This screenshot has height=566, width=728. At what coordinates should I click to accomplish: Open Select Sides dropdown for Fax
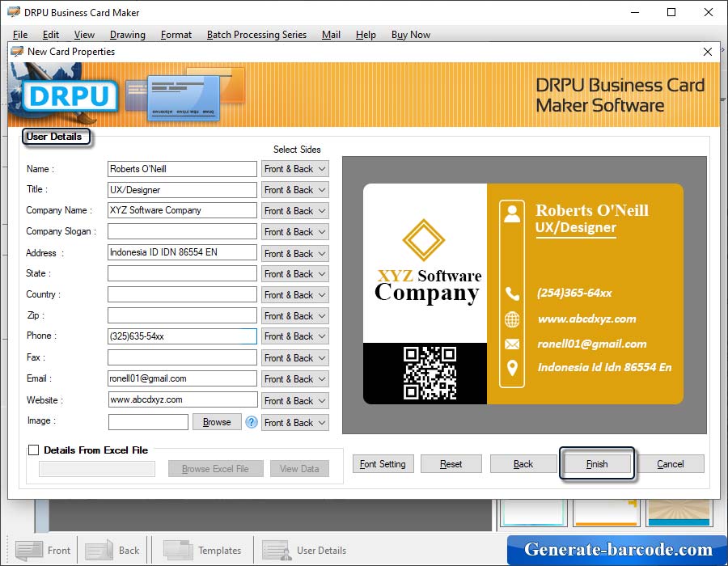295,357
